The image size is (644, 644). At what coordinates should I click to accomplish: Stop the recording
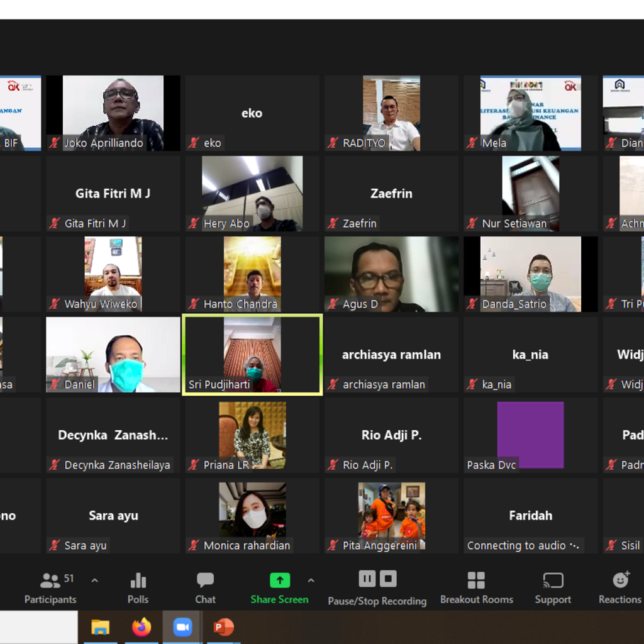pyautogui.click(x=388, y=579)
